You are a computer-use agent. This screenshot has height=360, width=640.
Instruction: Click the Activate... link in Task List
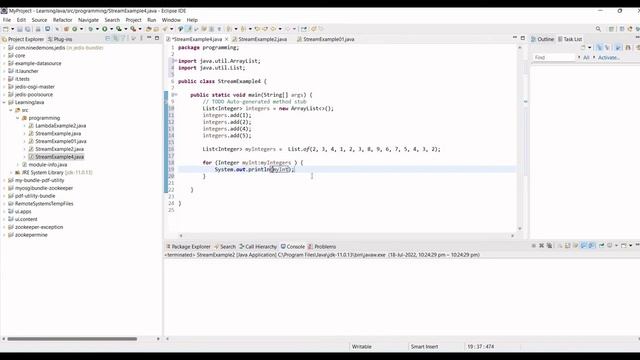click(x=609, y=58)
